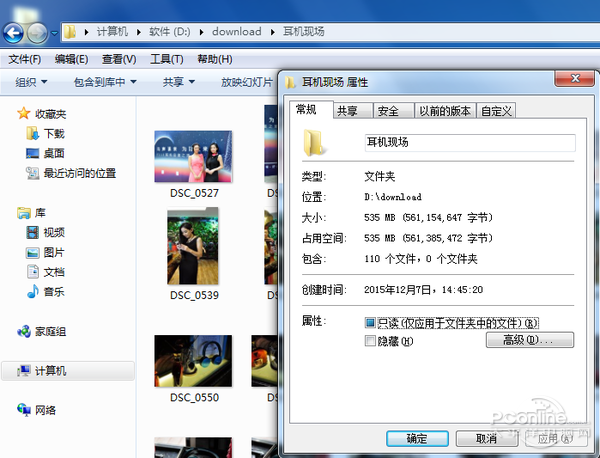Open 高级(D)... advanced attributes
The width and height of the screenshot is (600, 458).
tap(530, 339)
